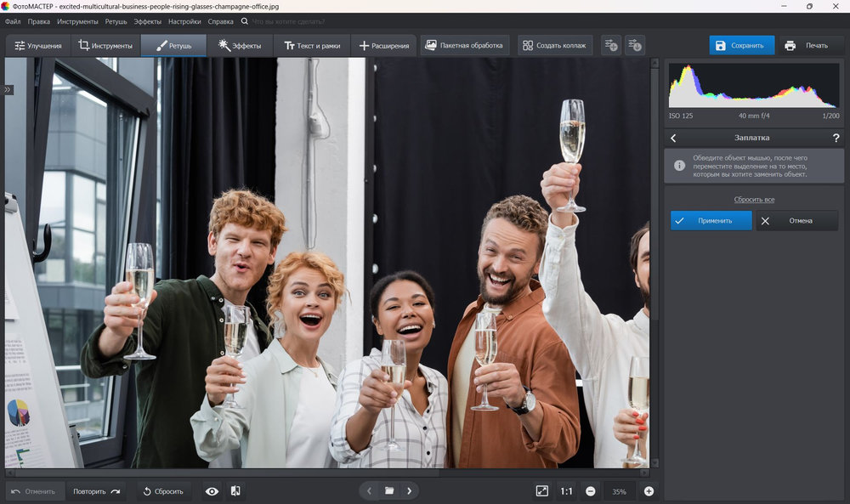Click the 35% zoom value field
This screenshot has width=850, height=504.
coord(619,491)
